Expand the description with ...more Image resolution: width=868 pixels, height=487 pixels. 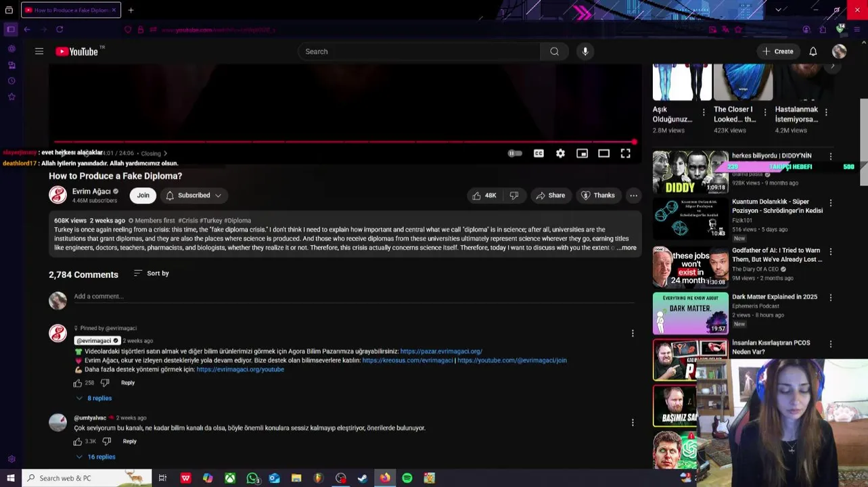[626, 248]
